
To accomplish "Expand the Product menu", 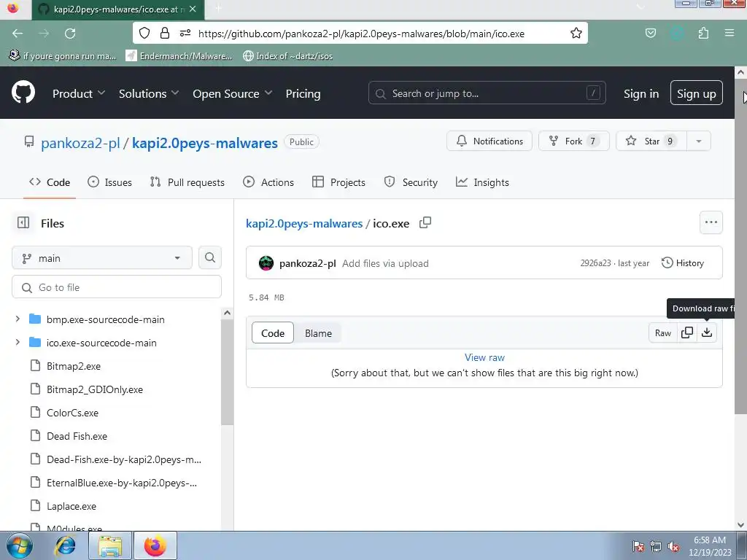I will (x=79, y=94).
